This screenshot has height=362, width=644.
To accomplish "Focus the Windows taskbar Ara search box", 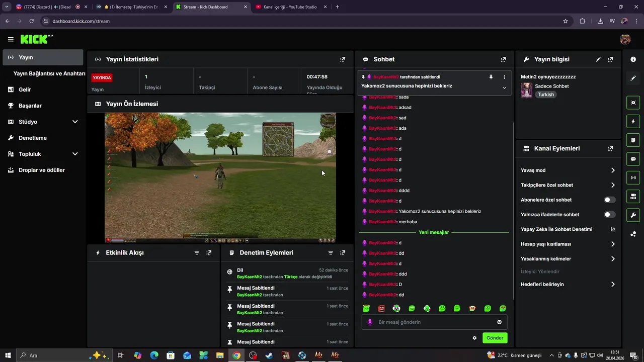I will [64, 355].
